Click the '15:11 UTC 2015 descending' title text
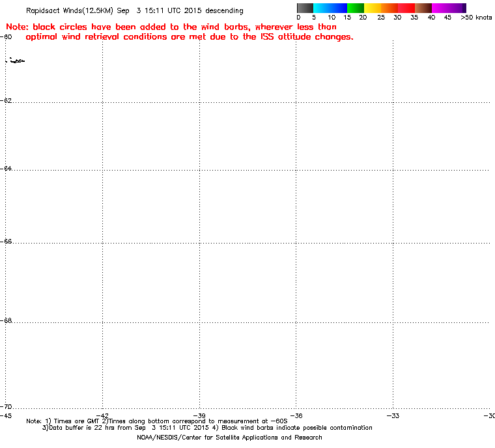The height and width of the screenshot is (448, 495). pyautogui.click(x=194, y=10)
